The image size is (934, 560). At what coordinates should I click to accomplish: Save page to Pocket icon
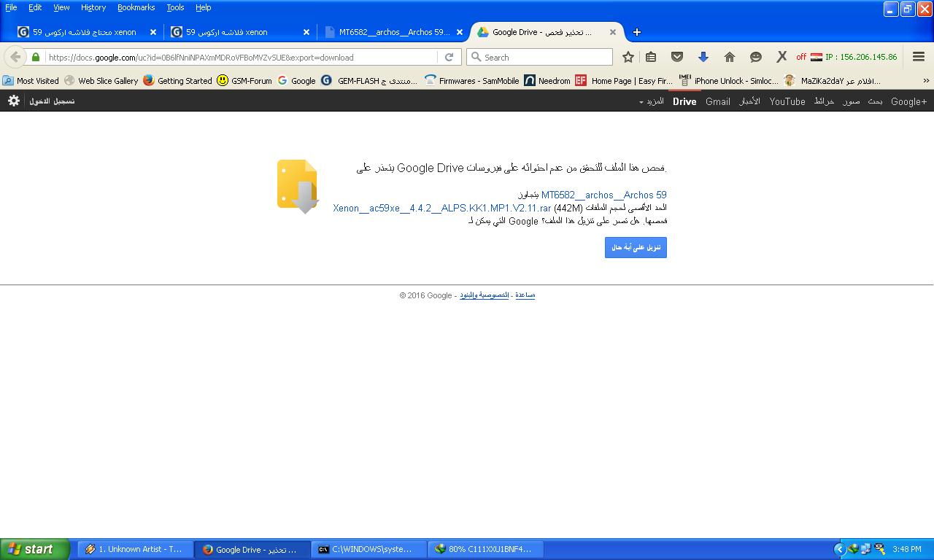(677, 57)
